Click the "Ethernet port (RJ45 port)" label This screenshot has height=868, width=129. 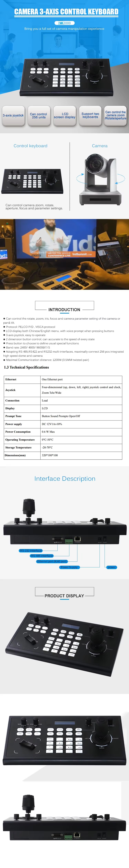pos(52,561)
